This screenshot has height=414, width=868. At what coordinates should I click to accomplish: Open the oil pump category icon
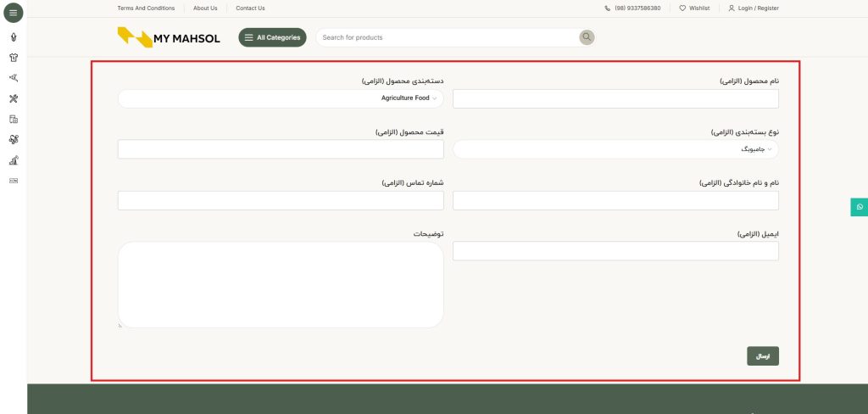point(13,160)
